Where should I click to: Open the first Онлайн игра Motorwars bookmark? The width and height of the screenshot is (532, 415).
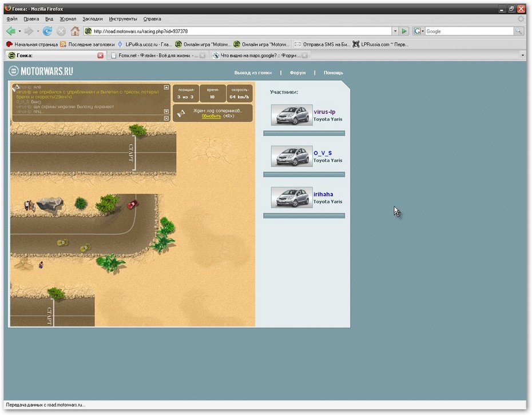(x=203, y=45)
